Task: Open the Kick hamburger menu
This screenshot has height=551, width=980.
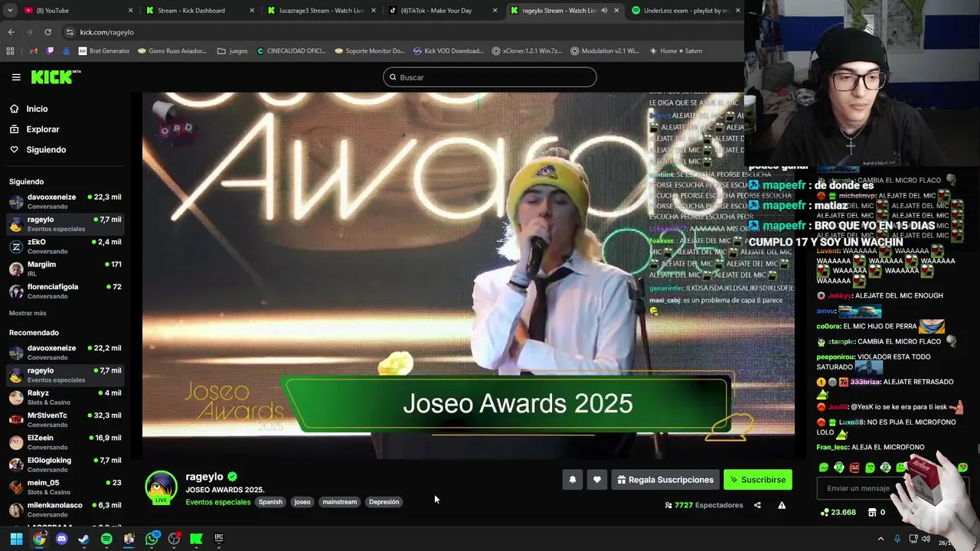Action: [16, 77]
